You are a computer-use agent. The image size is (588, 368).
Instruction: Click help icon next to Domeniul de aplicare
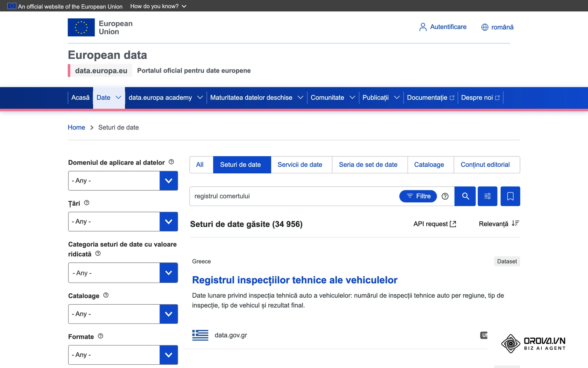171,162
